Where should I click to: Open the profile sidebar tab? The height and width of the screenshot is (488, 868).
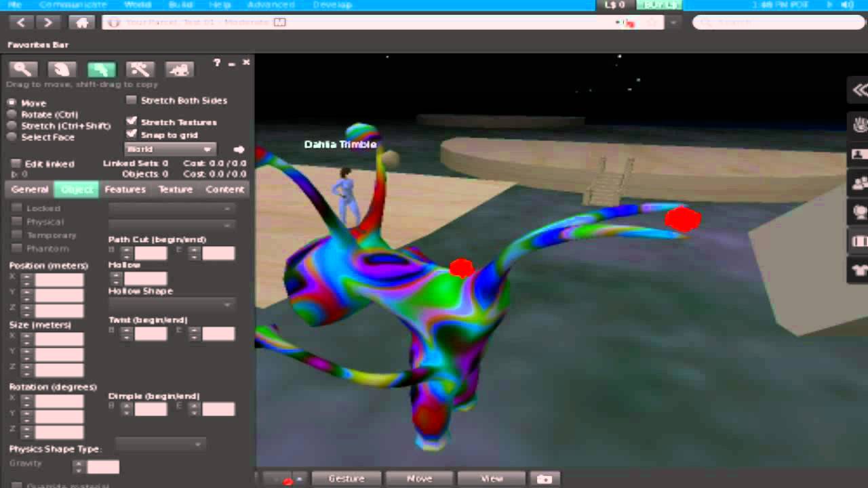pyautogui.click(x=859, y=154)
